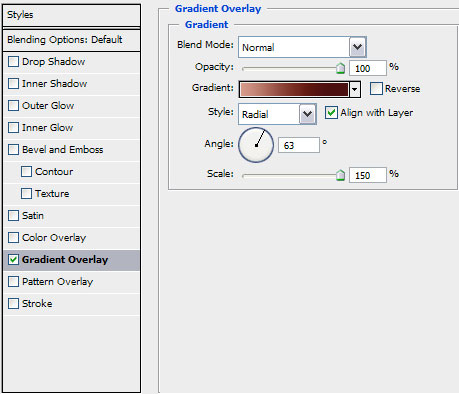Select Blending Options: Default
Image resolution: width=459 pixels, height=394 pixels.
tap(71, 40)
